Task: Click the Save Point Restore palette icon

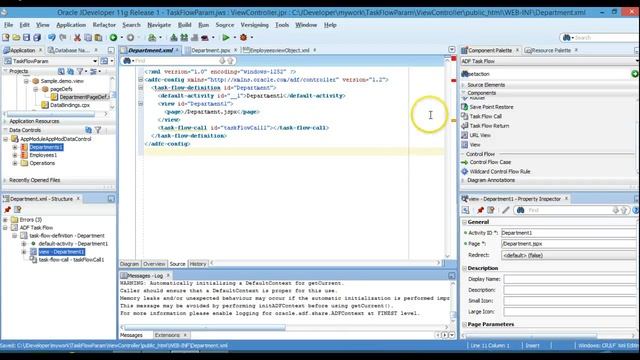Action: (x=464, y=107)
